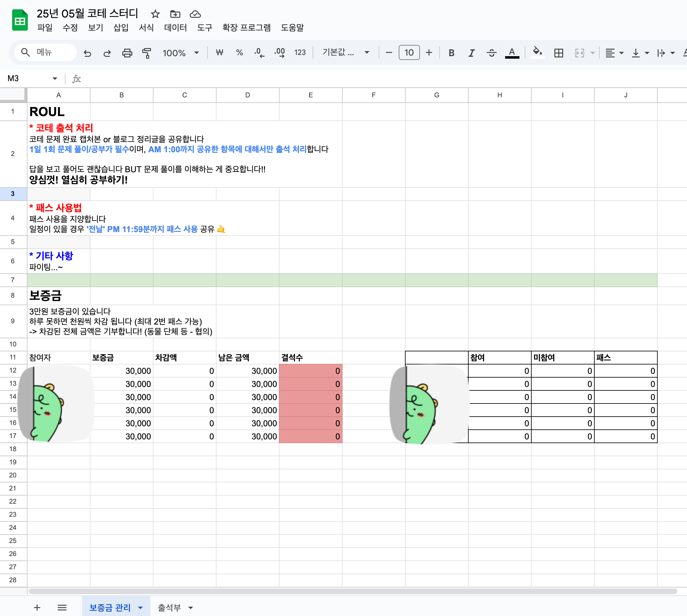Image resolution: width=687 pixels, height=616 pixels.
Task: Increase font size with plus button
Action: (429, 52)
